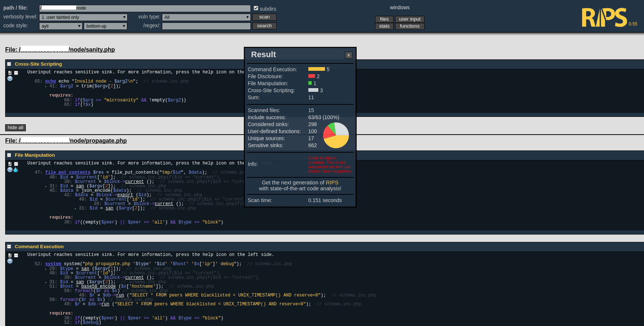Click the Cross-Site Scripting category title
The height and width of the screenshot is (326, 644).
tap(38, 64)
